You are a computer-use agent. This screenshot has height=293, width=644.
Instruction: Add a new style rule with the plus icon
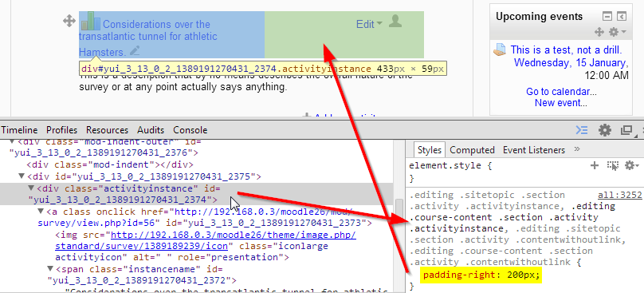coord(595,165)
